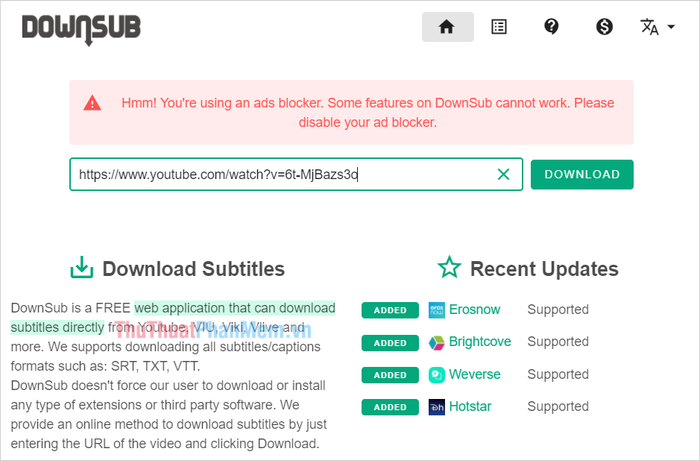The height and width of the screenshot is (461, 700).
Task: Click the Erosnow logo icon
Action: [x=436, y=310]
